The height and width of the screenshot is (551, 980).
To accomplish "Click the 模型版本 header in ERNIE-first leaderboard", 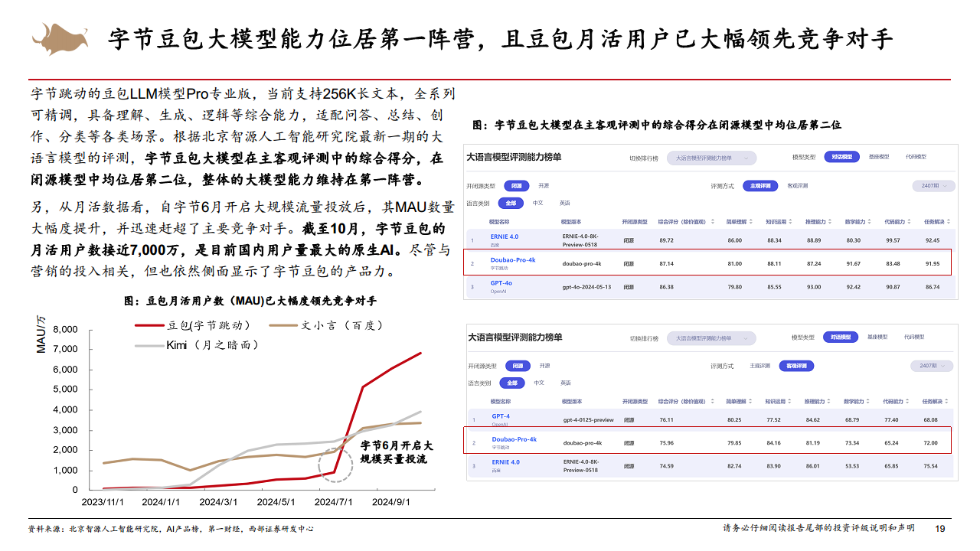I will tap(571, 221).
